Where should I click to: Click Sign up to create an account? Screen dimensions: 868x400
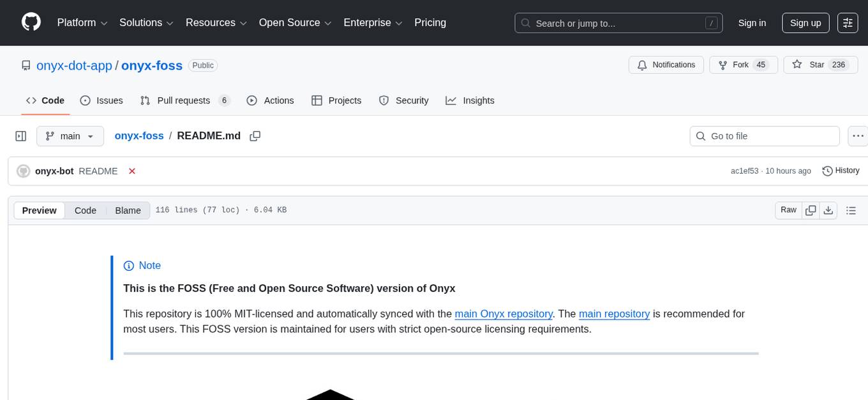tap(805, 22)
